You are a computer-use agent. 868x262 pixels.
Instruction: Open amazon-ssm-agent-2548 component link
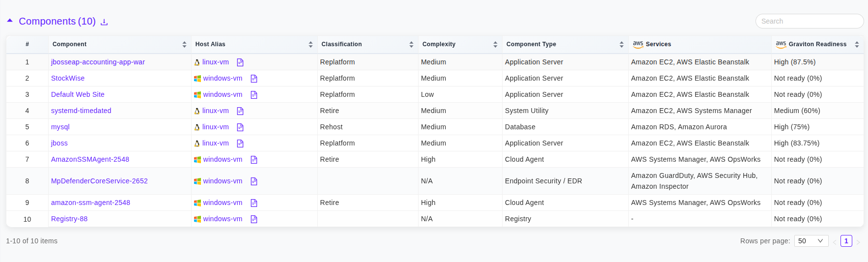pos(90,203)
